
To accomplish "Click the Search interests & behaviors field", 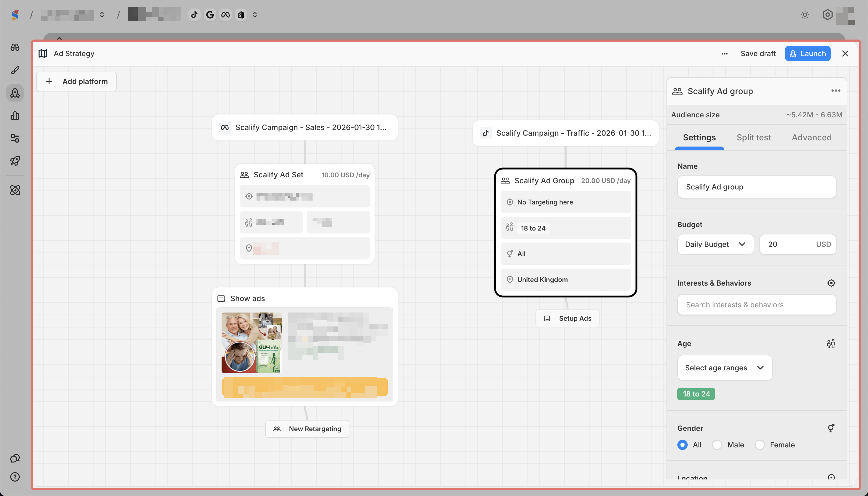I will [x=756, y=305].
